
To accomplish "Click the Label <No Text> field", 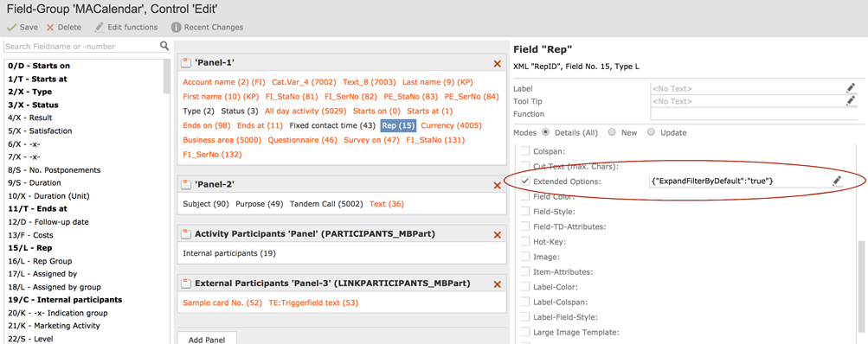I will coord(747,88).
